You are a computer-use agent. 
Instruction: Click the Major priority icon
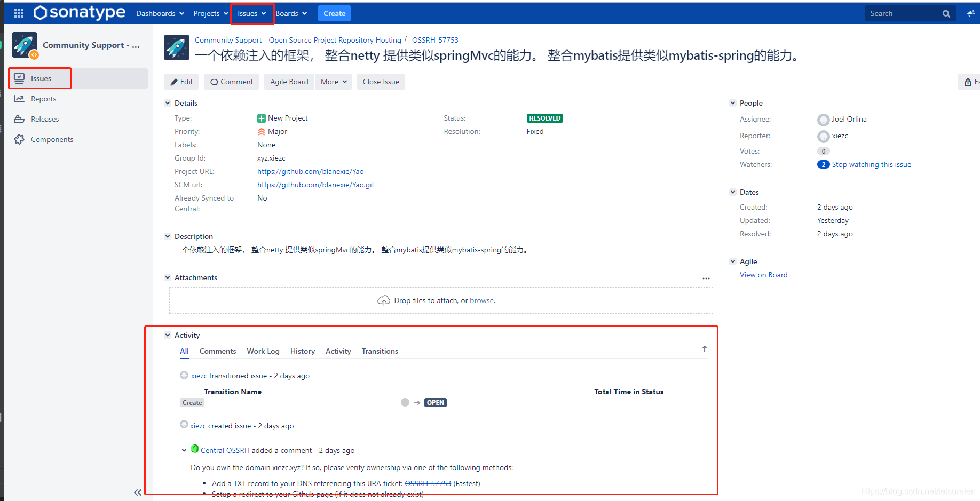262,132
